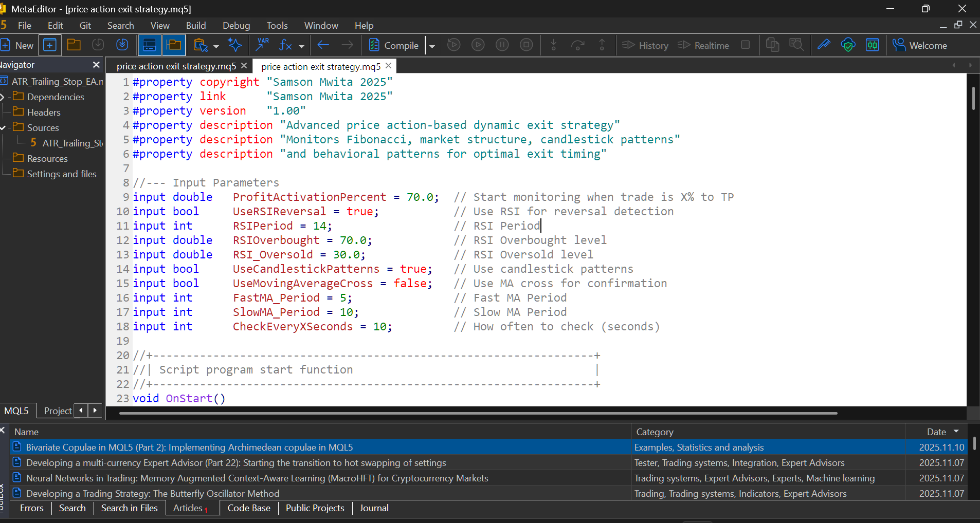The height and width of the screenshot is (523, 980).
Task: Click the Save all download icon
Action: point(122,45)
